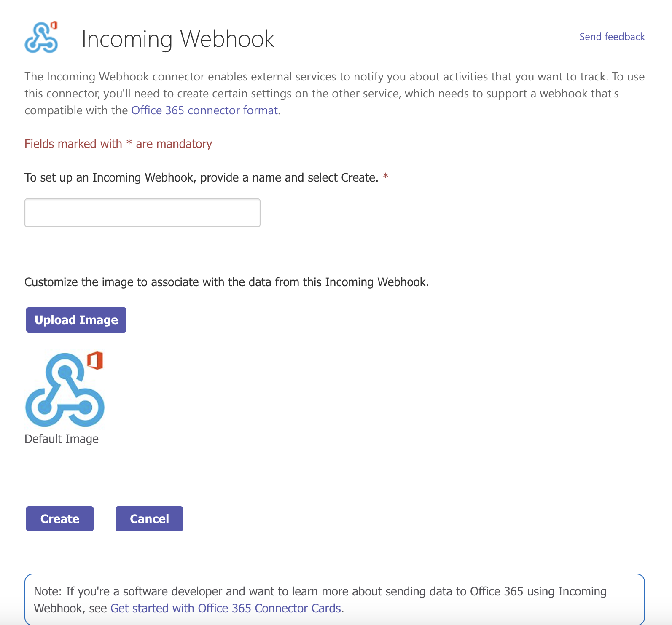This screenshot has width=672, height=625.
Task: Click the asterisk in the mandatory fields notice
Action: tap(129, 143)
